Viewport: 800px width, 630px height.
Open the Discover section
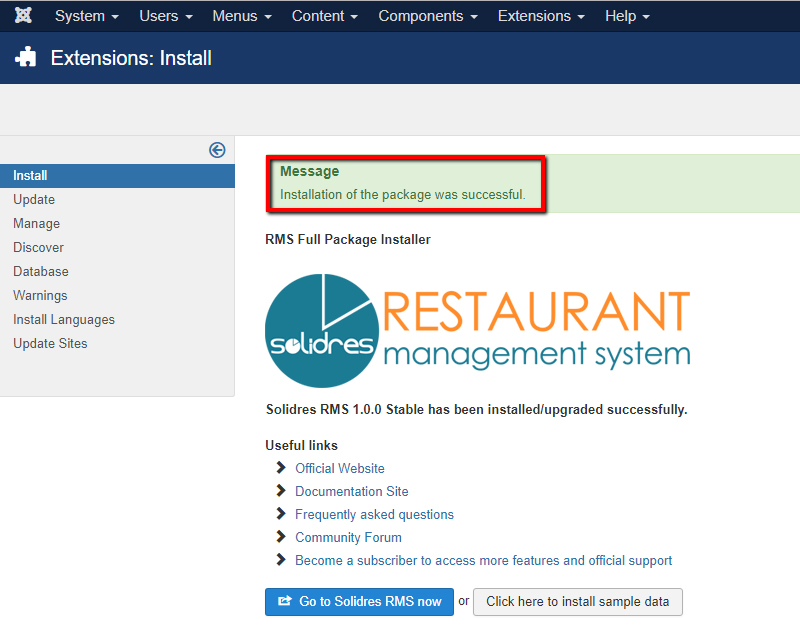pyautogui.click(x=38, y=248)
